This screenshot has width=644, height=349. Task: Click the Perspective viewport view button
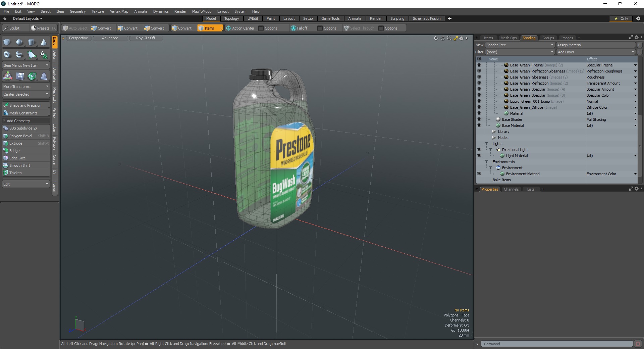(78, 38)
